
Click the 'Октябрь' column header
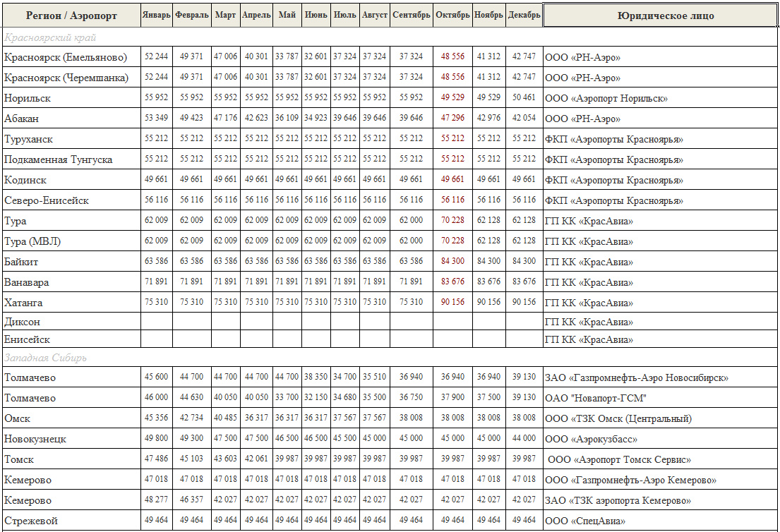pyautogui.click(x=452, y=15)
